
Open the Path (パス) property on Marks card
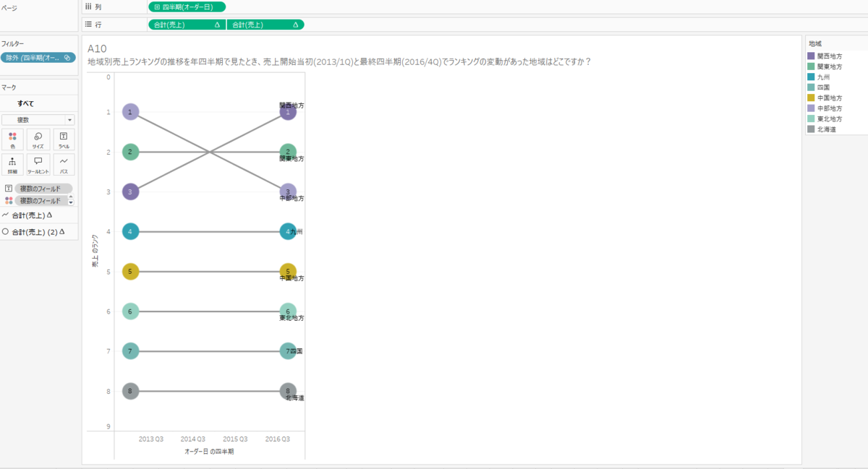[64, 164]
